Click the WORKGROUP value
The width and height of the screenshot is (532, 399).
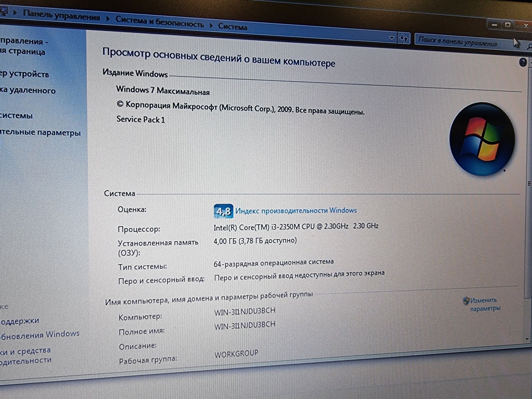[236, 354]
